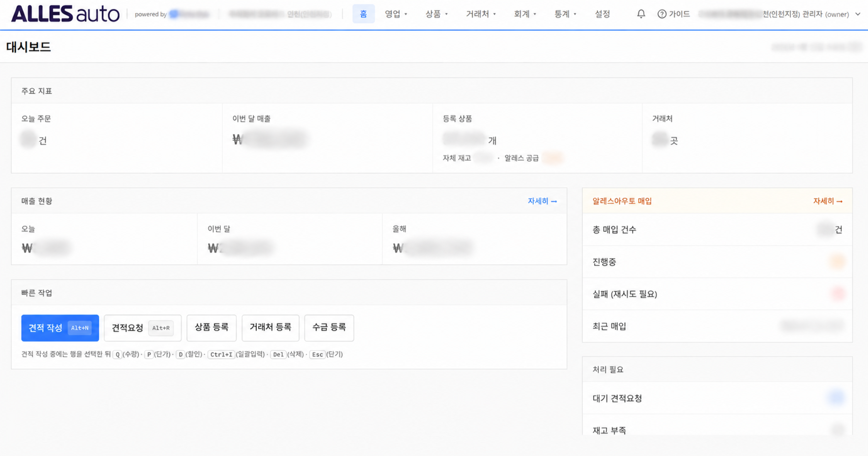Click the 자체 재고 label

(457, 158)
